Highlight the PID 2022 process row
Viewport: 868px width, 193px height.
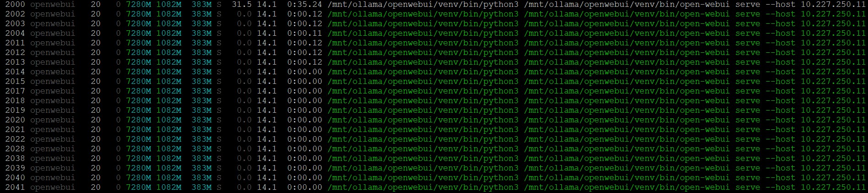tap(15, 139)
